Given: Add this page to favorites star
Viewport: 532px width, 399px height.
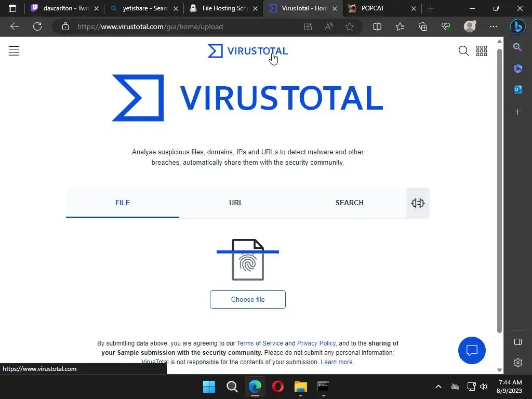Looking at the screenshot, I should [350, 26].
